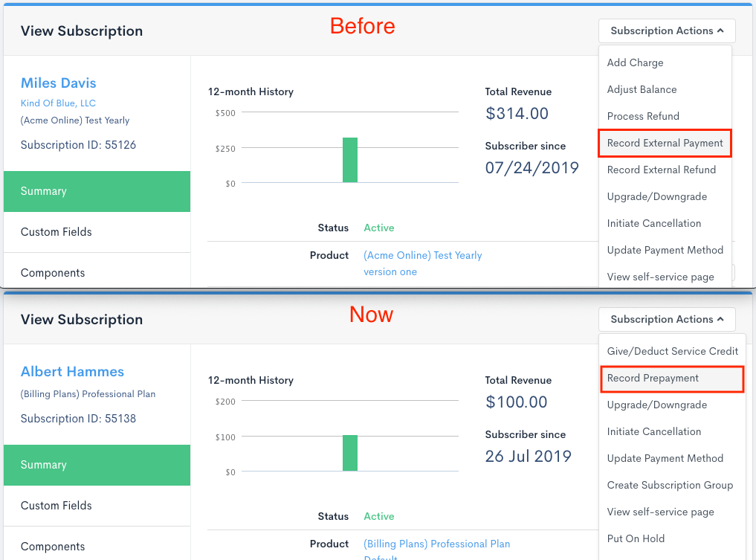The width and height of the screenshot is (756, 560).
Task: Click Adjust Balance in the dropdown menu
Action: [641, 89]
